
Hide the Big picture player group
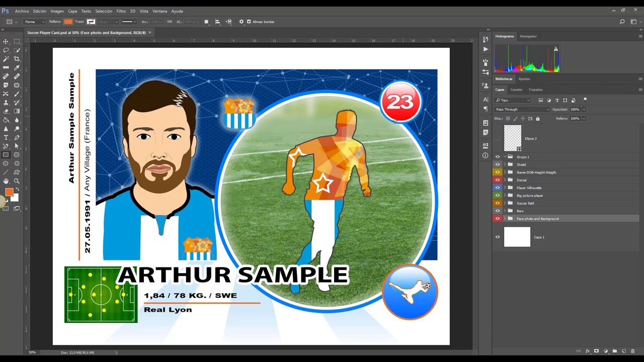point(498,196)
